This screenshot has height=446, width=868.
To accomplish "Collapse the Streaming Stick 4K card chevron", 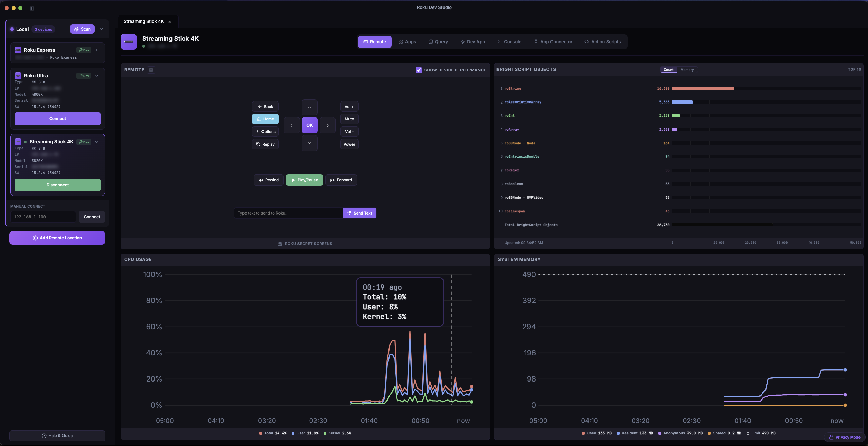I will tap(97, 142).
